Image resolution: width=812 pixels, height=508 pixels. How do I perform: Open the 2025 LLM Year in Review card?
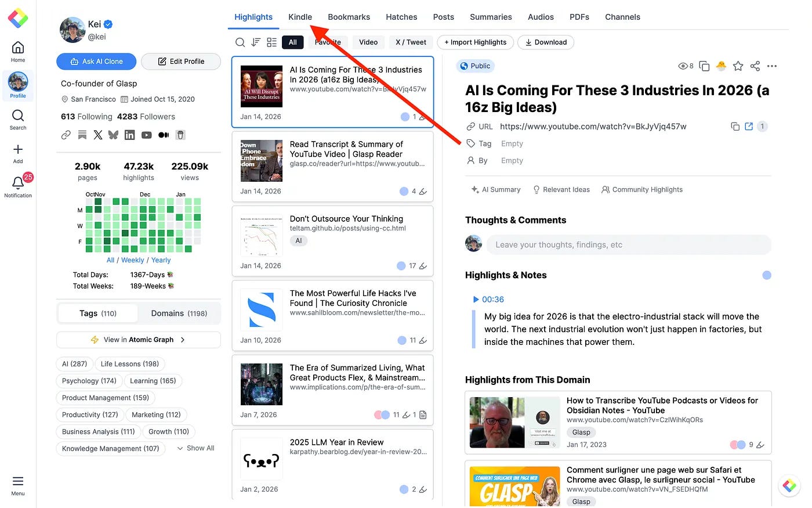click(332, 464)
